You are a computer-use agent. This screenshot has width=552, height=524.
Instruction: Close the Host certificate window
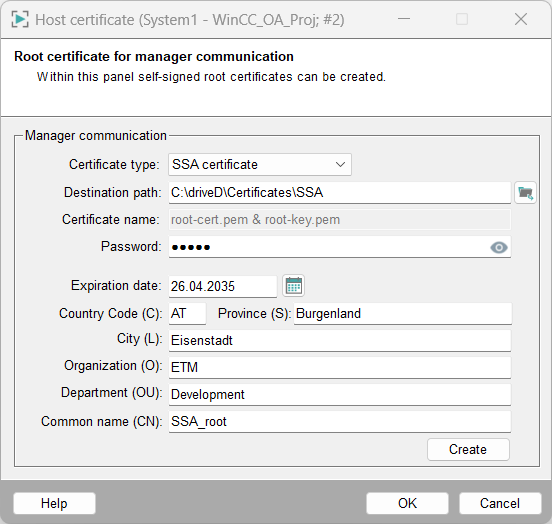(521, 19)
